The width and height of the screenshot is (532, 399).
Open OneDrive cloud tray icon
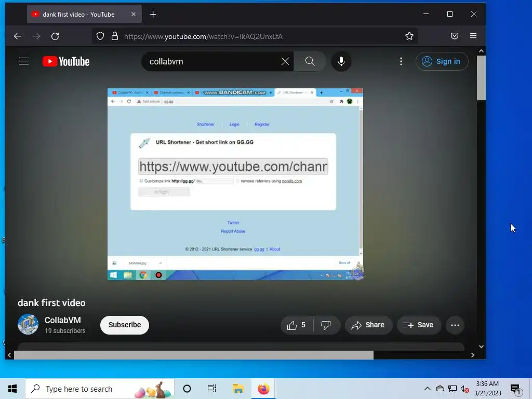point(440,389)
